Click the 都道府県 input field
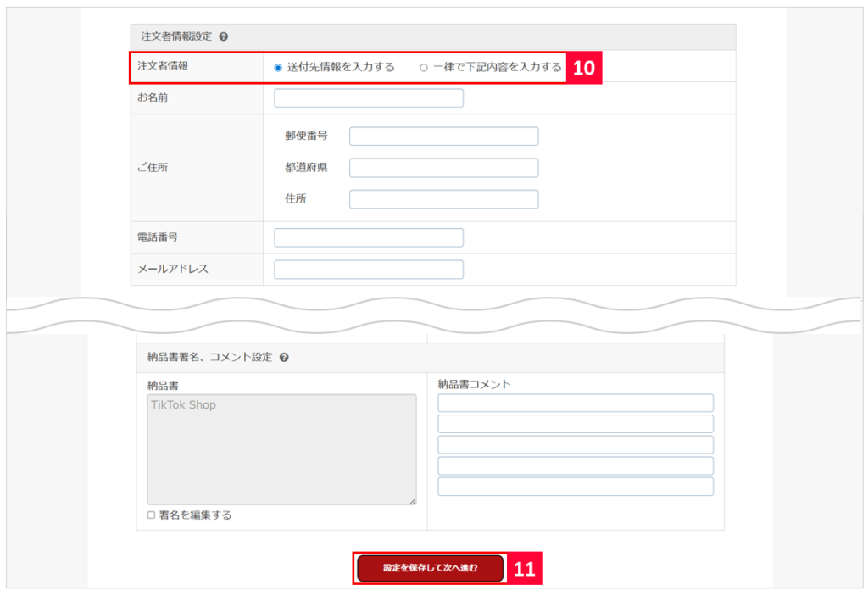This screenshot has height=596, width=868. click(443, 167)
